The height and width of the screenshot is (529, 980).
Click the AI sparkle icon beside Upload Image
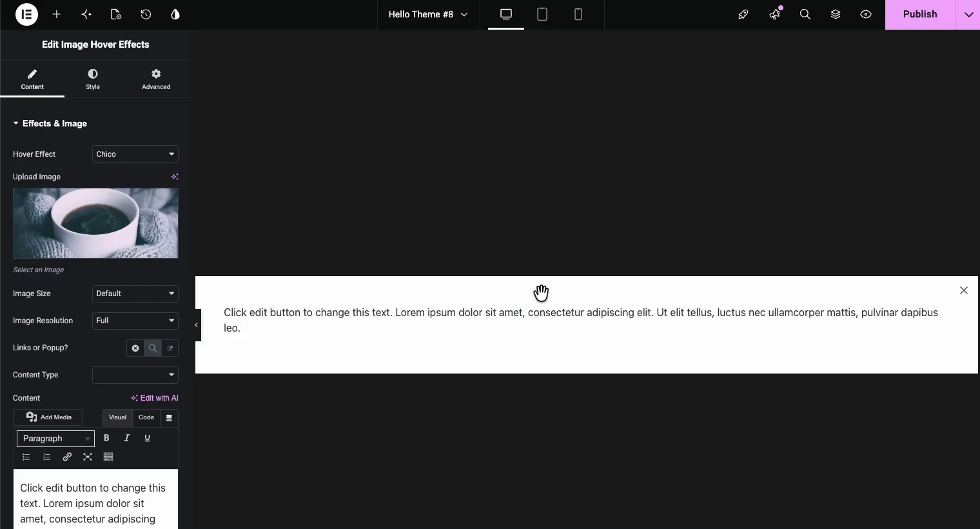pyautogui.click(x=175, y=177)
